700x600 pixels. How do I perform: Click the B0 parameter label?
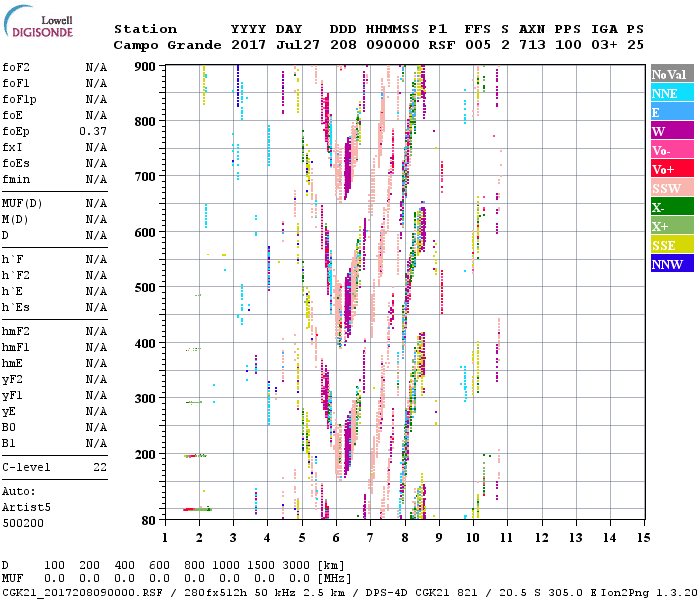tap(8, 427)
